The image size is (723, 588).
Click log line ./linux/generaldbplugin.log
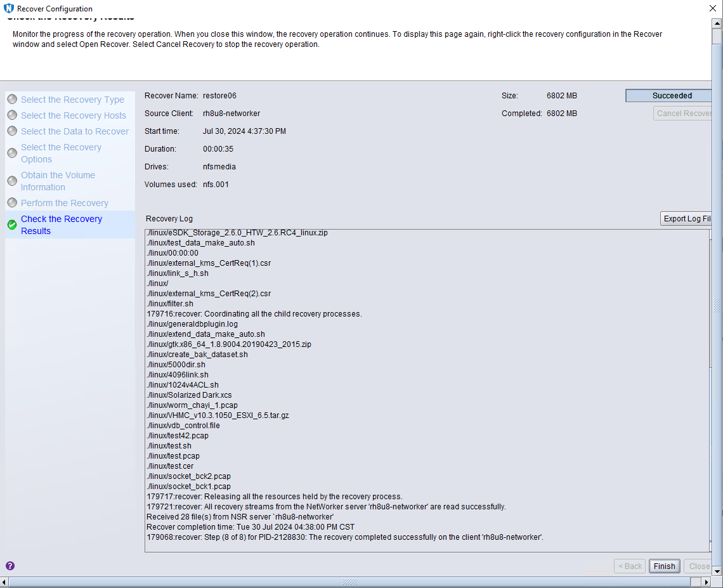[192, 323]
